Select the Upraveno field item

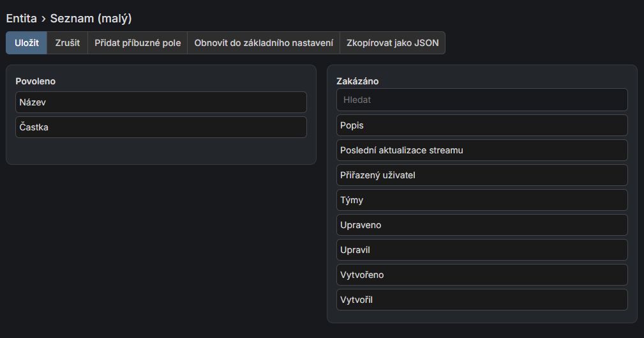(482, 225)
